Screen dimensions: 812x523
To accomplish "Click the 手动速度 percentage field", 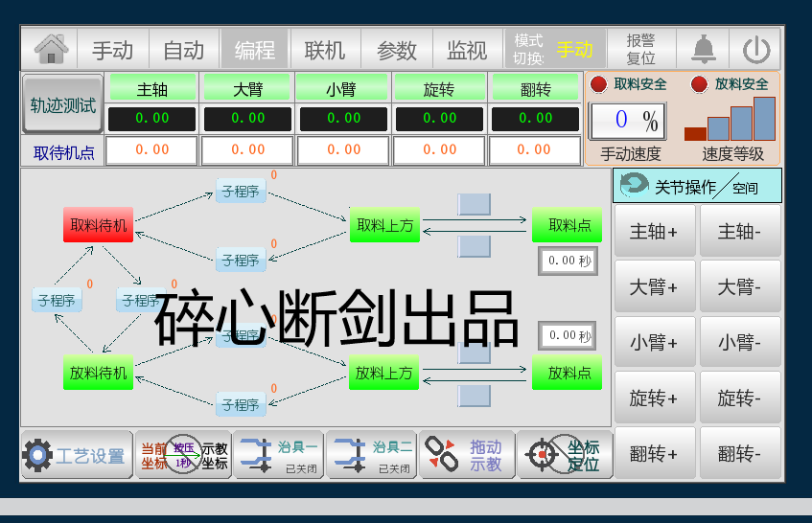I will pos(627,121).
